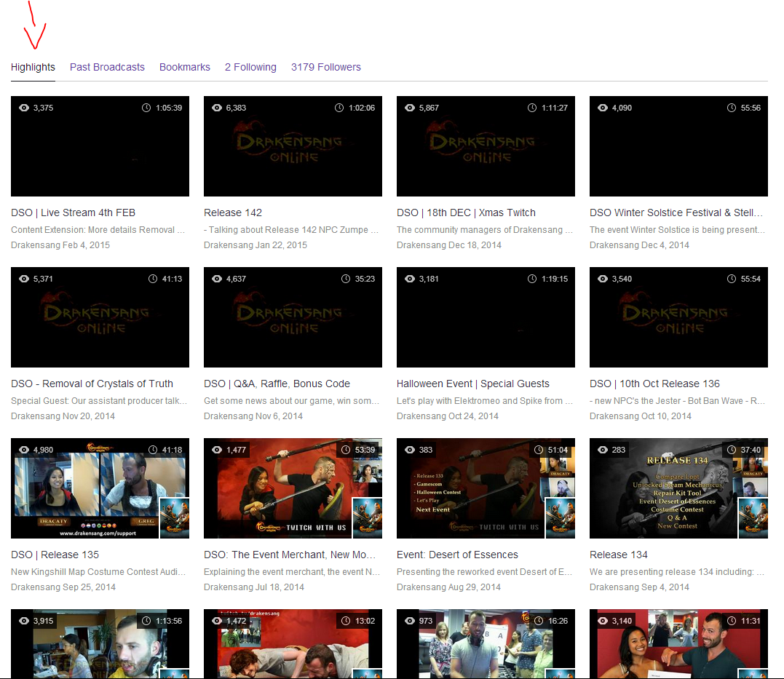
Task: Open Removal of Crystals of Truth thumbnail
Action: coord(100,317)
